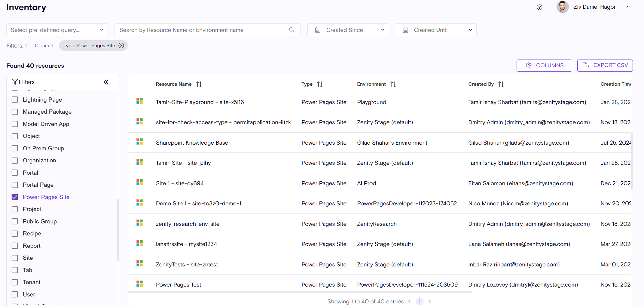Expand the Created Since date picker

(x=348, y=30)
